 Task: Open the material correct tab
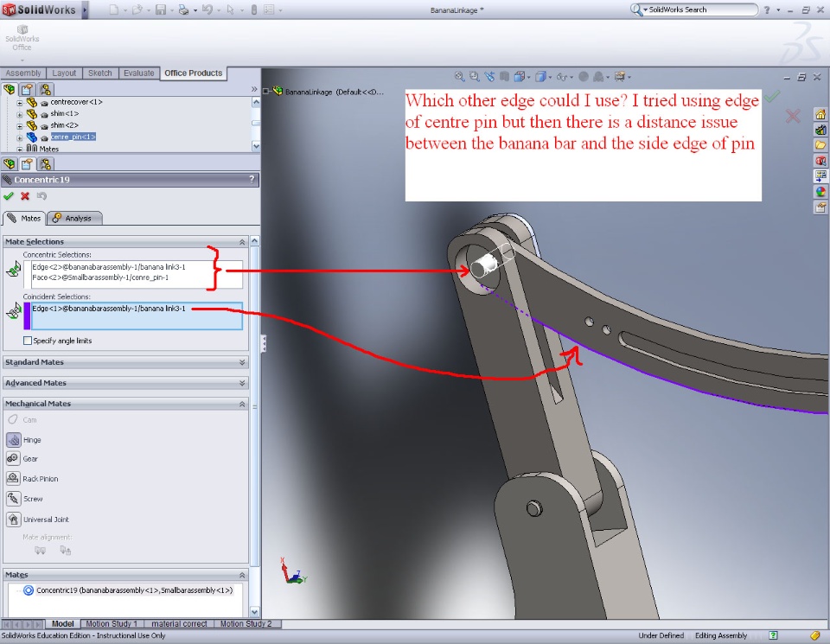(x=179, y=624)
